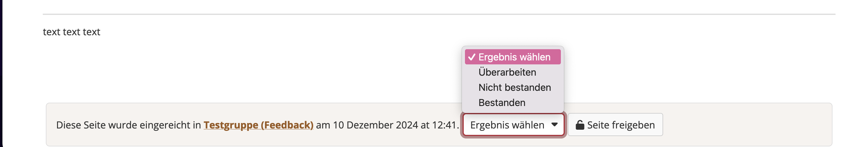Click the dropdown caret arrow icon
Image resolution: width=868 pixels, height=147 pixels.
pyautogui.click(x=554, y=125)
